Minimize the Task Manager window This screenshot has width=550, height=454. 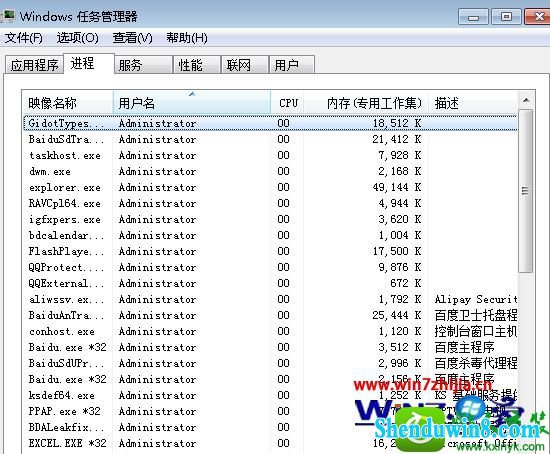[x=473, y=16]
